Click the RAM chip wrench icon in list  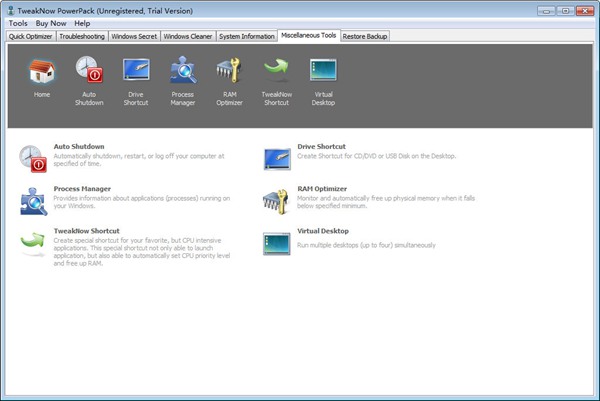click(x=276, y=202)
